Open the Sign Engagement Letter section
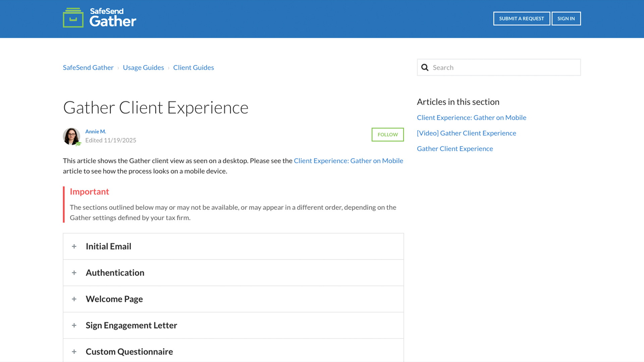The width and height of the screenshot is (644, 362). click(131, 325)
